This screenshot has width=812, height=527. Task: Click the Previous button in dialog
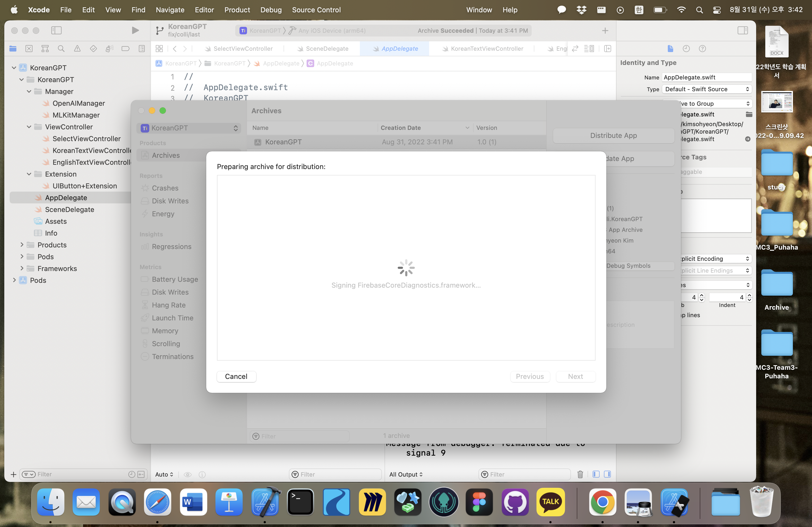tap(530, 376)
